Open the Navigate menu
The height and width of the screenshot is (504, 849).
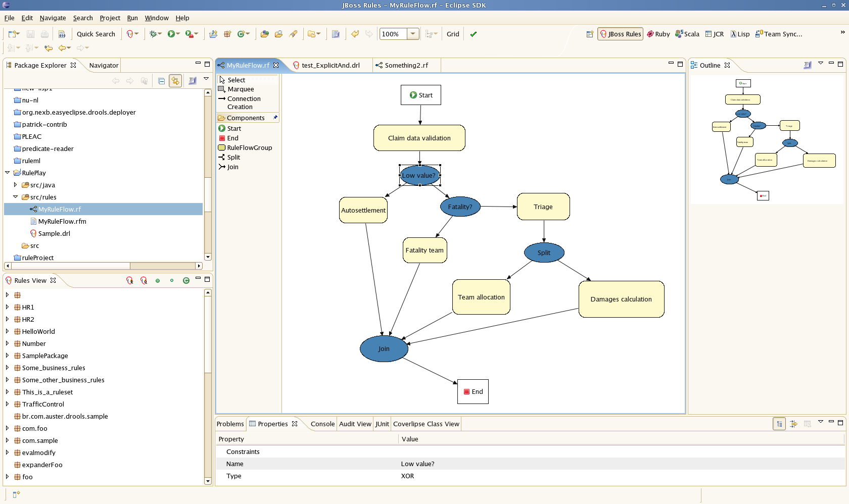coord(53,18)
